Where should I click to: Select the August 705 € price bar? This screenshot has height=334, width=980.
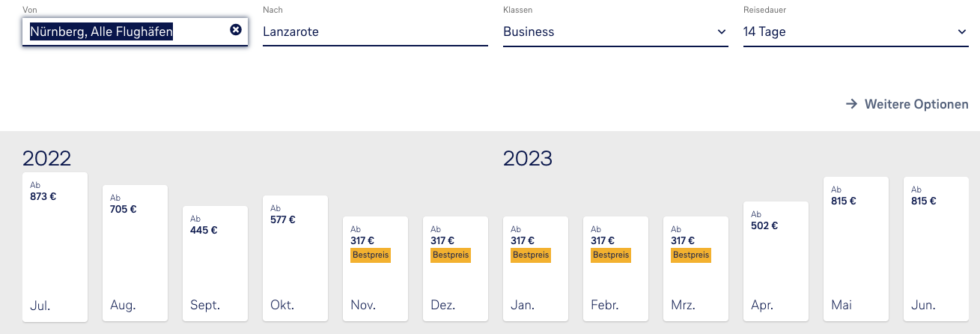135,253
